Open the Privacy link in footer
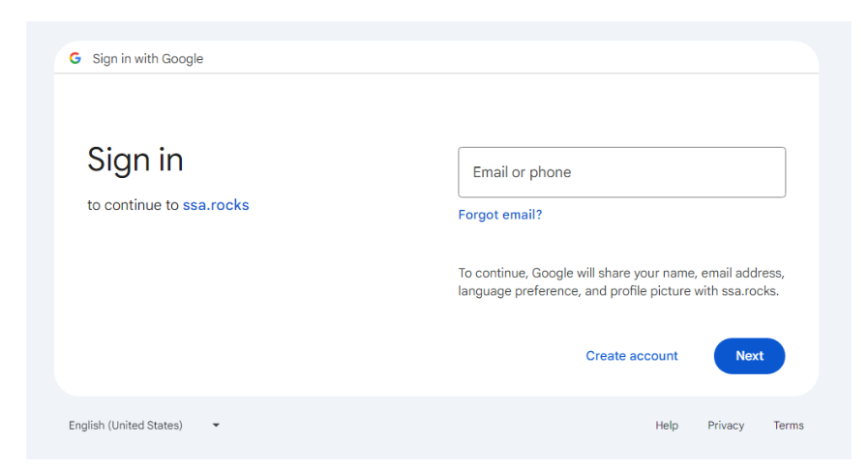The image size is (868, 473). [726, 426]
